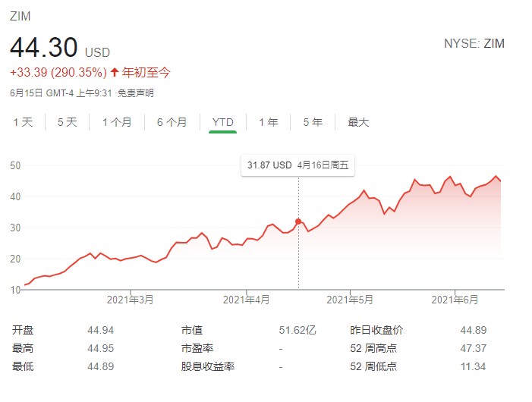Click the red data point on April 16

(x=298, y=221)
